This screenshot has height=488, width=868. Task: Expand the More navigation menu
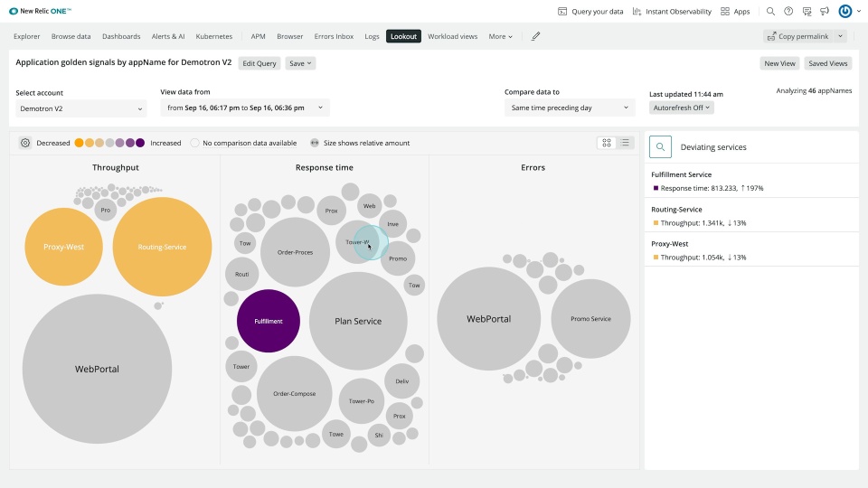coord(500,36)
